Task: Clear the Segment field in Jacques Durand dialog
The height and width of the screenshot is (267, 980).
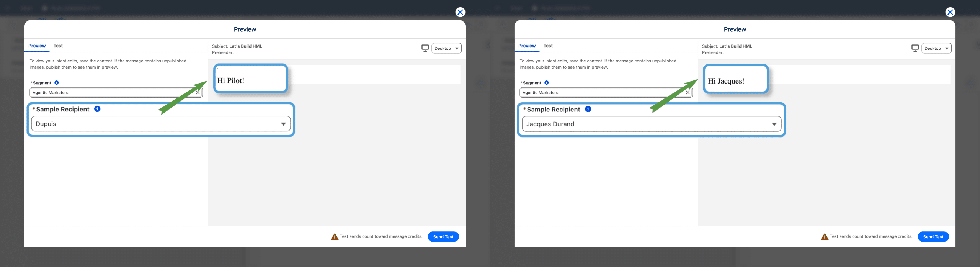Action: pos(688,92)
